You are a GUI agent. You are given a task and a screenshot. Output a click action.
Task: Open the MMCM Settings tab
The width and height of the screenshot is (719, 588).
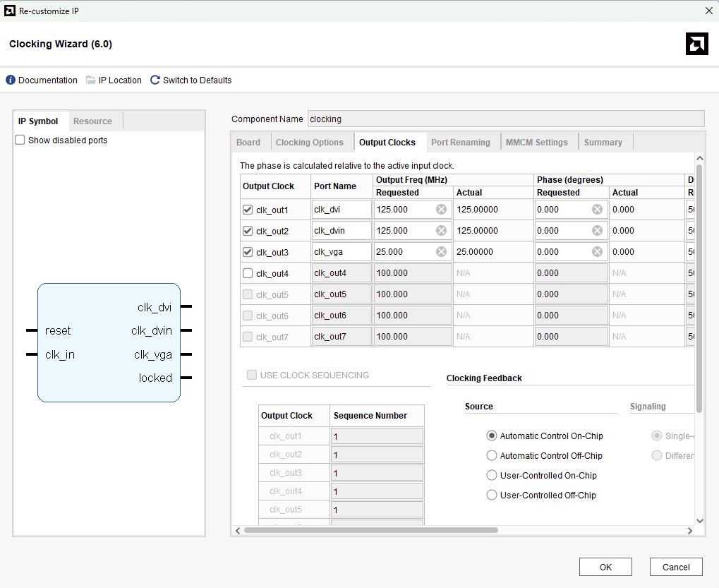(x=536, y=143)
